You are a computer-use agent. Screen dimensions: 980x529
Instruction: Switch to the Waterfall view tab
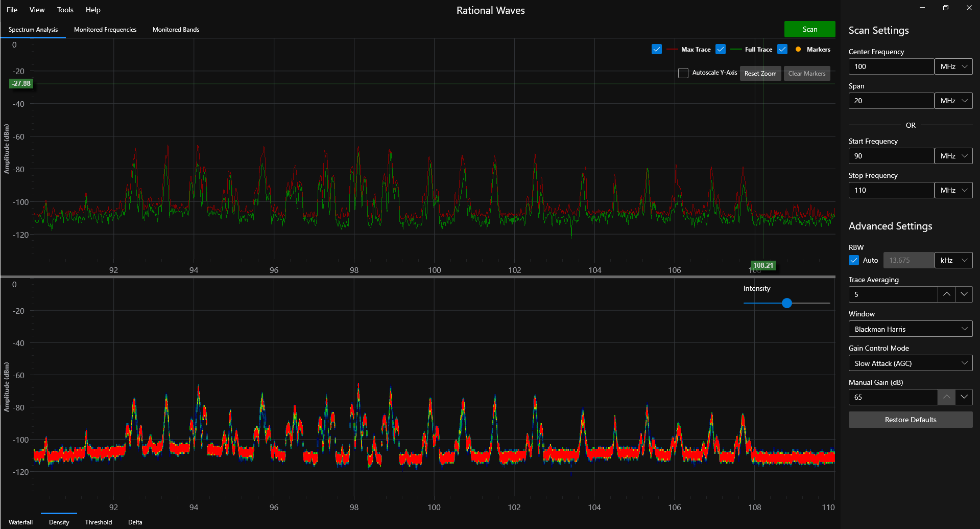[x=20, y=522]
